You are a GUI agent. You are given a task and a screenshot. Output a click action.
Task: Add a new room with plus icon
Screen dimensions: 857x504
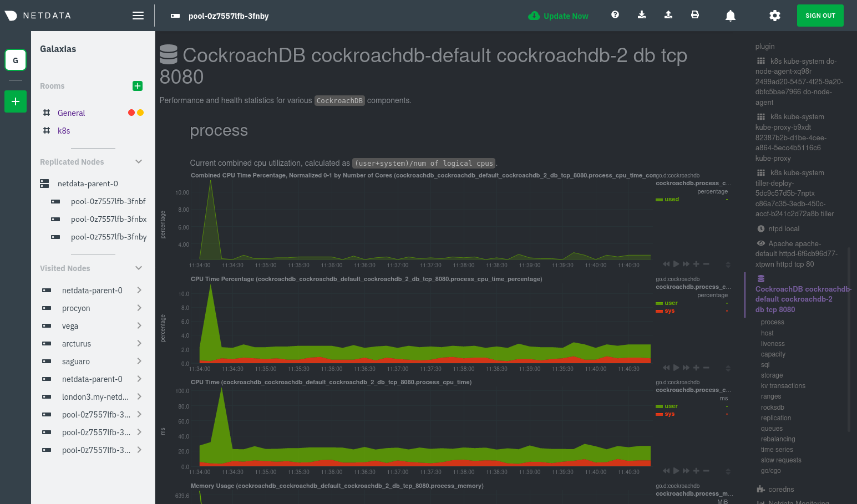point(138,86)
